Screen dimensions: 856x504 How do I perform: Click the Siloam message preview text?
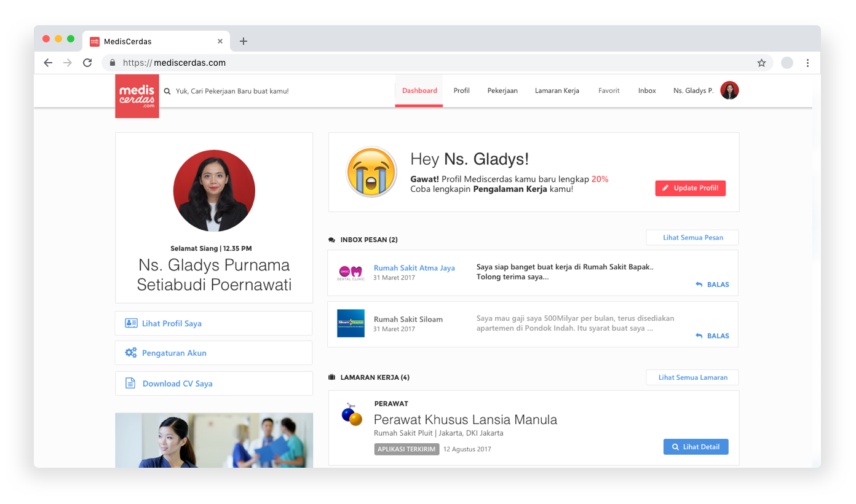[576, 323]
